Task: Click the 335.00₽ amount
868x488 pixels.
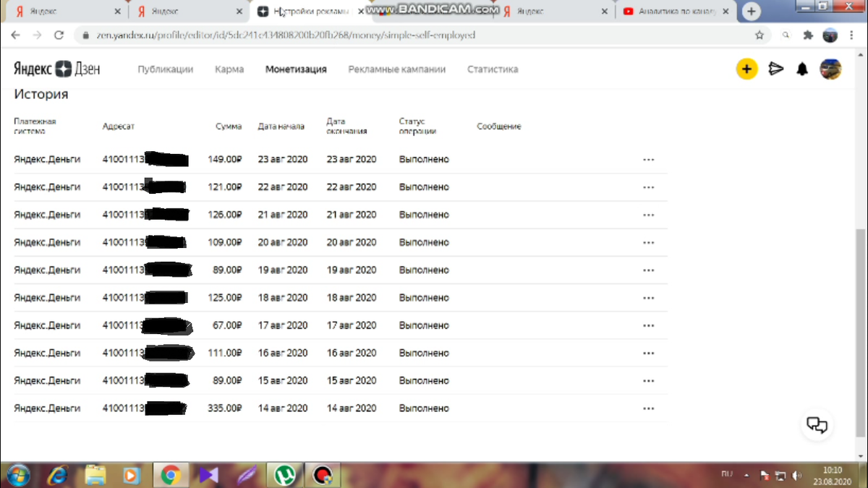Action: pos(225,408)
